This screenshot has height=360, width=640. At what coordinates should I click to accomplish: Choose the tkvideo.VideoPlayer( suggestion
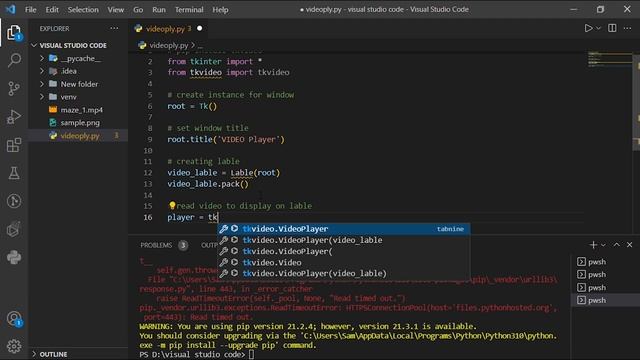click(343, 251)
